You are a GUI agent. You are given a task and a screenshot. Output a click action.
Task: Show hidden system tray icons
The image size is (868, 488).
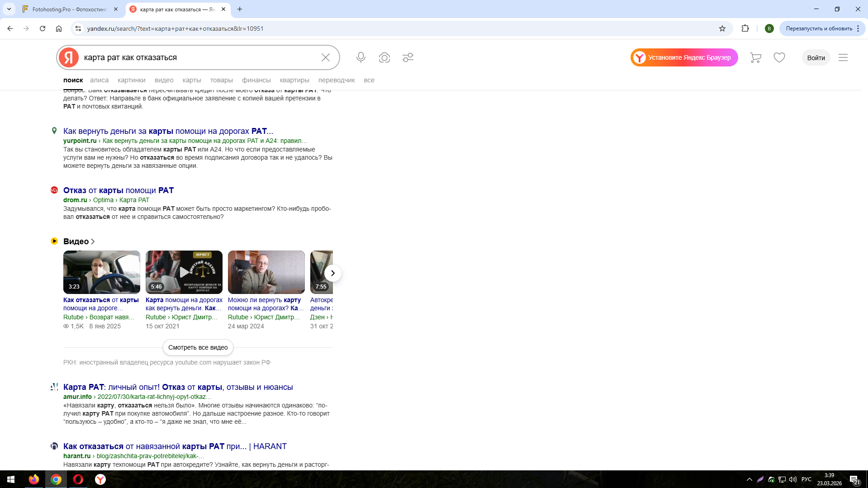pyautogui.click(x=749, y=479)
